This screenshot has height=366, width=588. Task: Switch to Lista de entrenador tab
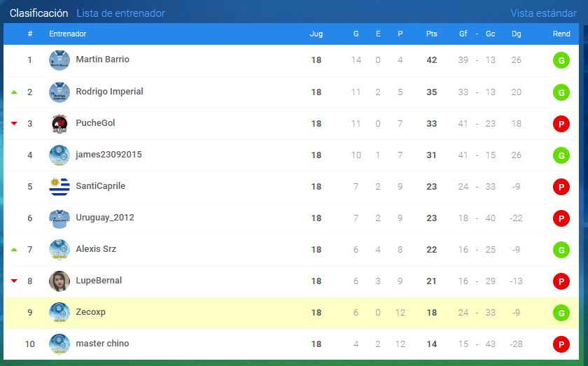(x=120, y=13)
